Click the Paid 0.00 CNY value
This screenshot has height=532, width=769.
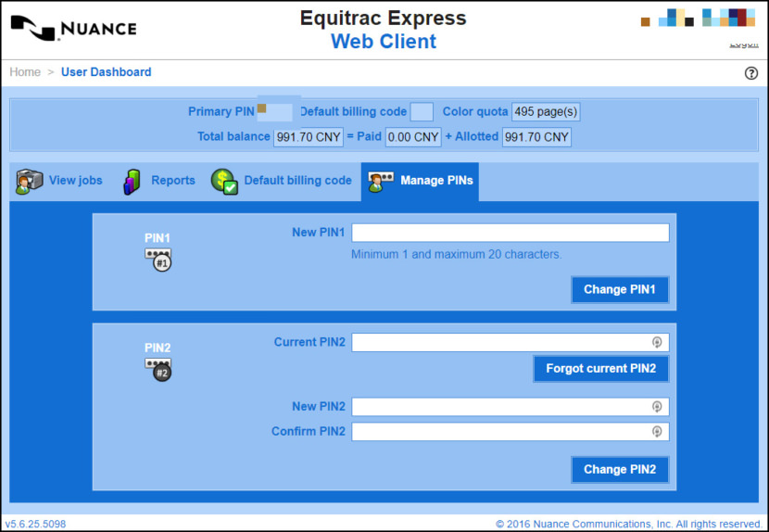point(413,137)
